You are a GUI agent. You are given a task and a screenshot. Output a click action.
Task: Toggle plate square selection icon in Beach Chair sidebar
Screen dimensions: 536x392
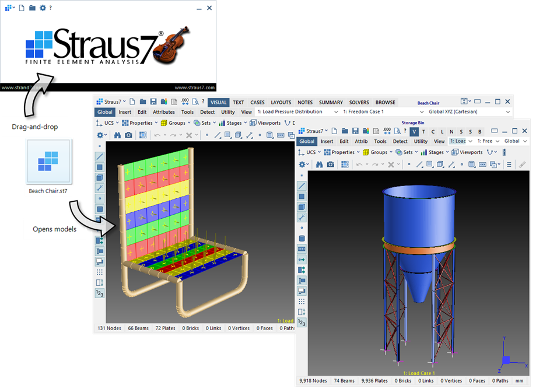[x=100, y=167]
